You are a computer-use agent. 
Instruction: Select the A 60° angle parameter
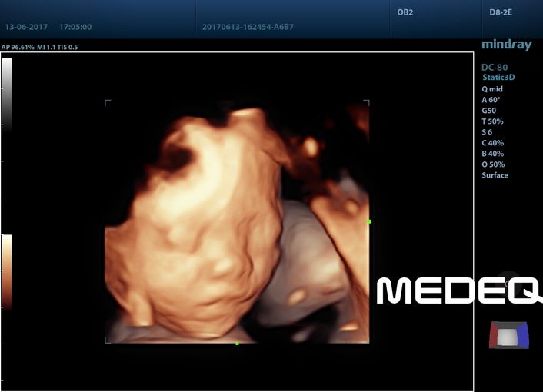(x=491, y=100)
